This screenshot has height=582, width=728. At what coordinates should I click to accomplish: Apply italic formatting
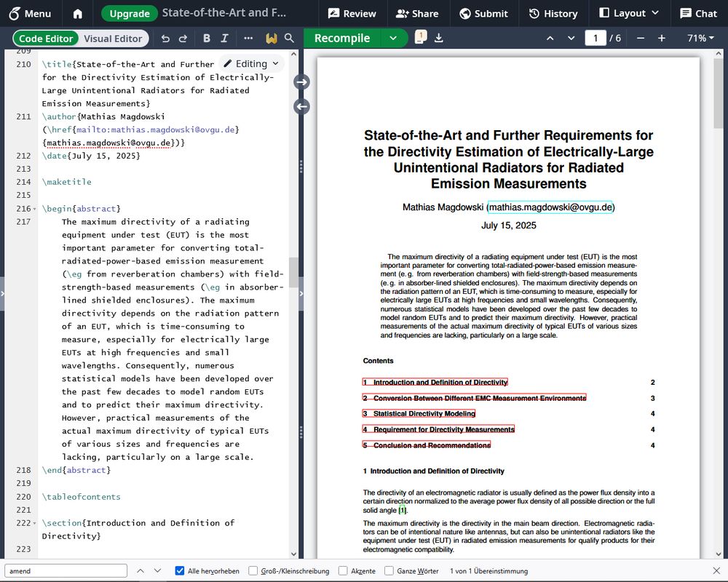(x=224, y=39)
